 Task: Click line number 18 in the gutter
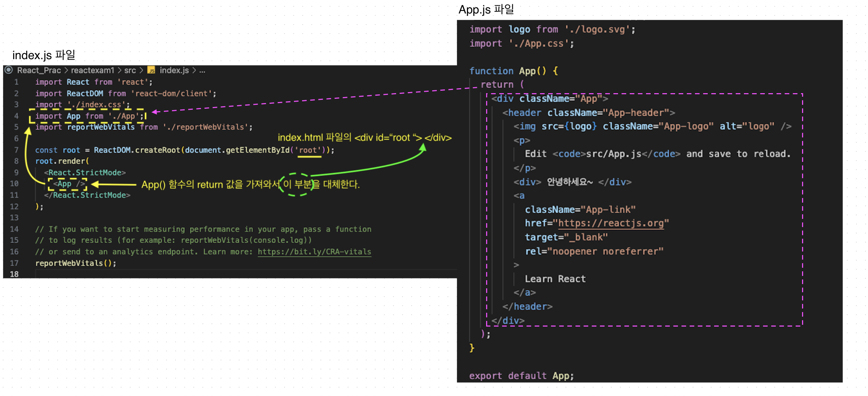pyautogui.click(x=14, y=274)
